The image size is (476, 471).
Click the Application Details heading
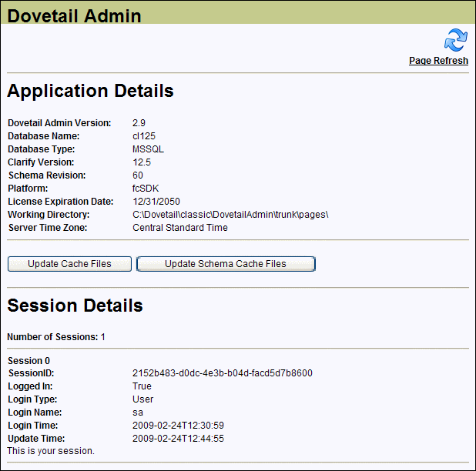point(90,91)
